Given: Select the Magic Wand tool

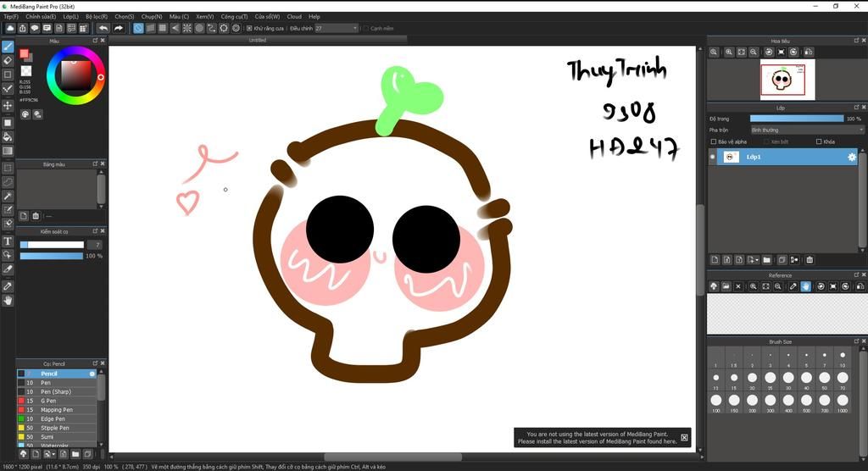Looking at the screenshot, I should coord(8,196).
